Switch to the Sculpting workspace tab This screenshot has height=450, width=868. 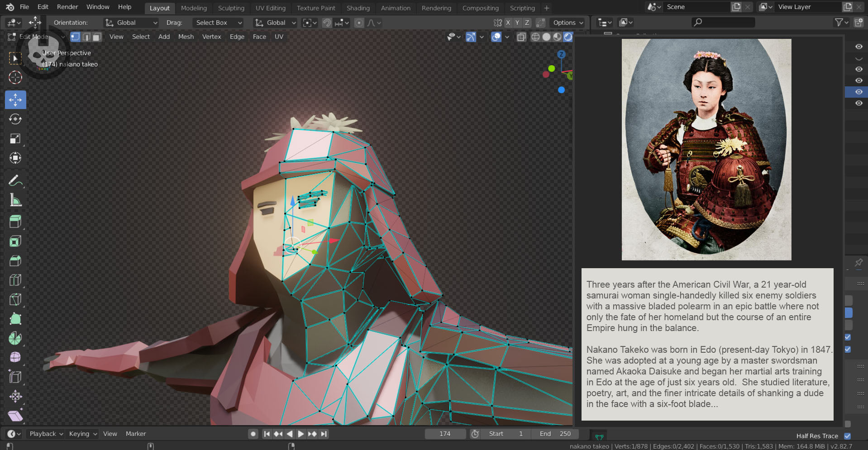[231, 8]
